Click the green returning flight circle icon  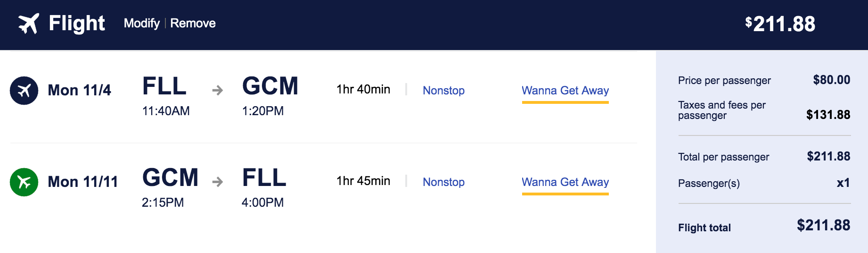pos(24,182)
